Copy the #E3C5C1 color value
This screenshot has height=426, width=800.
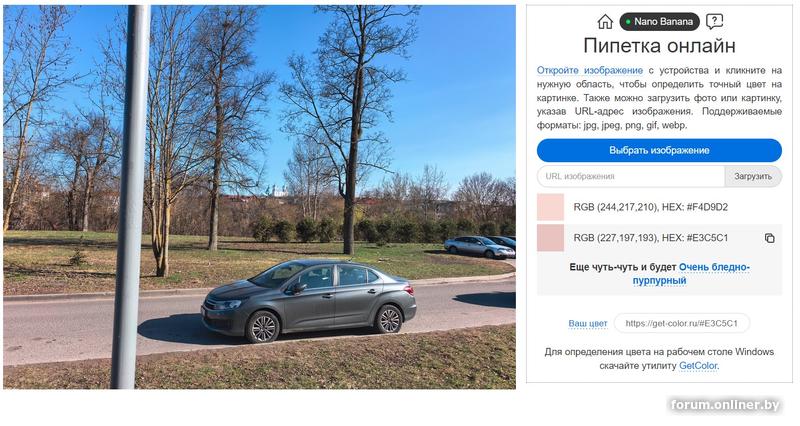769,238
